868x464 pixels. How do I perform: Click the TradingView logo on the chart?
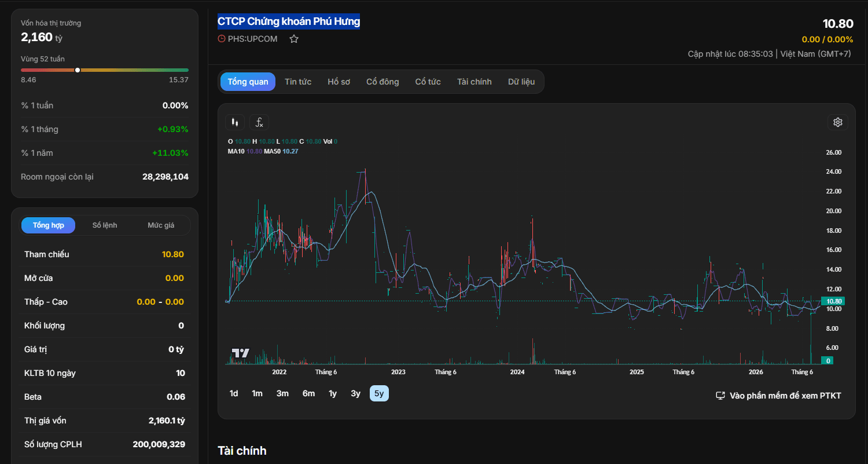[240, 353]
